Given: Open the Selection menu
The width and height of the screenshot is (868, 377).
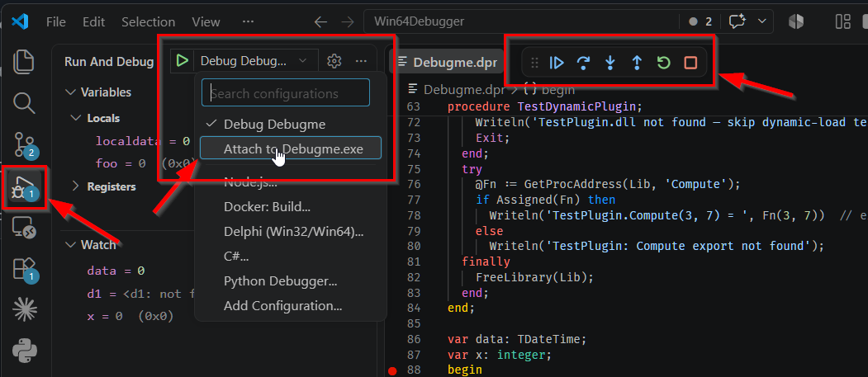Looking at the screenshot, I should (149, 22).
